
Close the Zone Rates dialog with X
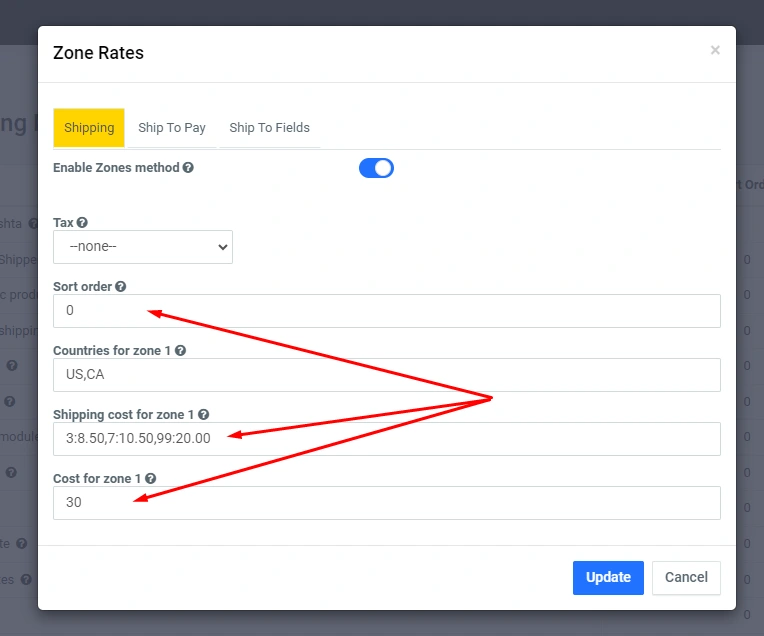[715, 50]
